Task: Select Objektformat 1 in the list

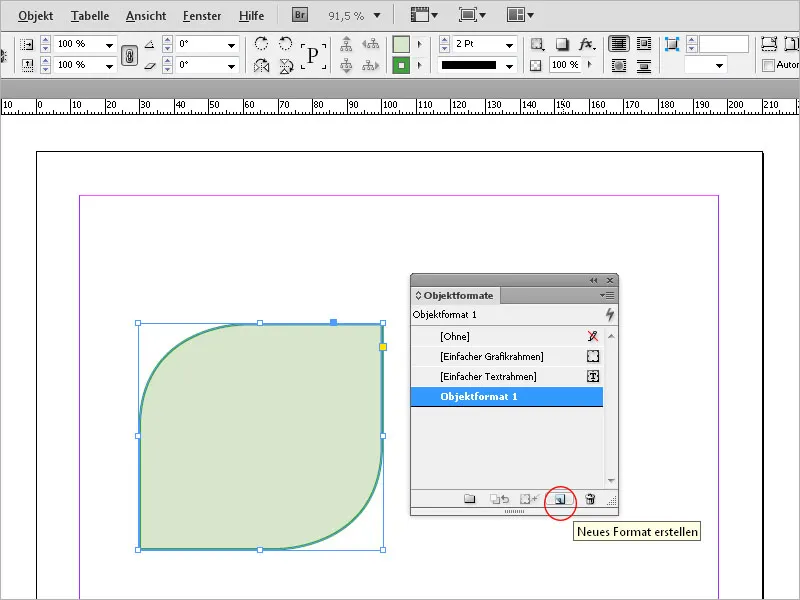Action: point(507,396)
